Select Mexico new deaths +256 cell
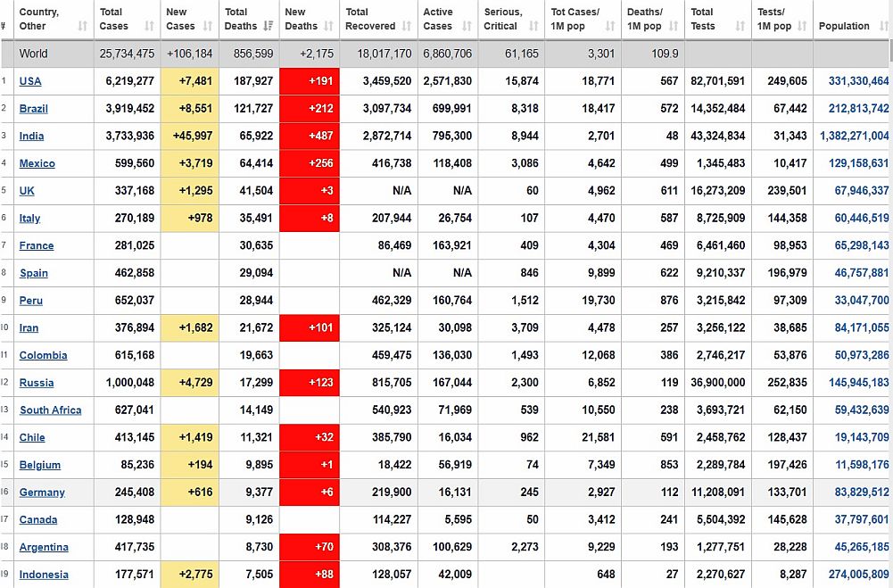This screenshot has height=588, width=893. (310, 163)
